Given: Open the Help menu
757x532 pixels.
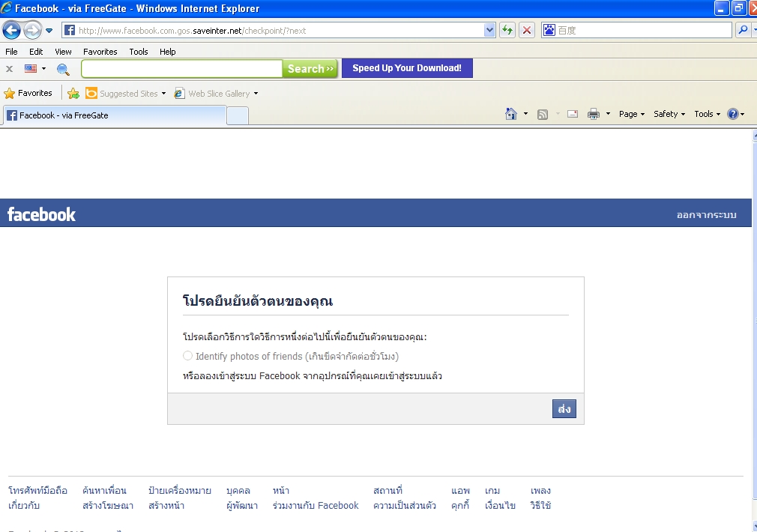Looking at the screenshot, I should [x=168, y=52].
